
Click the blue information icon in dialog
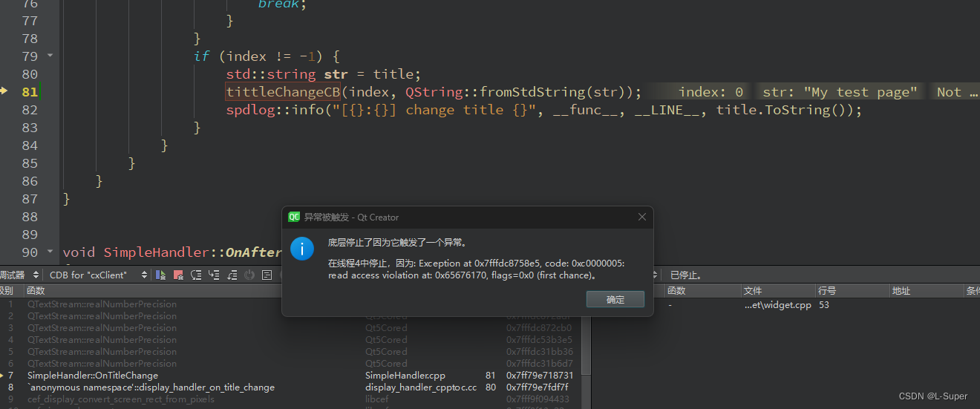[x=302, y=249]
